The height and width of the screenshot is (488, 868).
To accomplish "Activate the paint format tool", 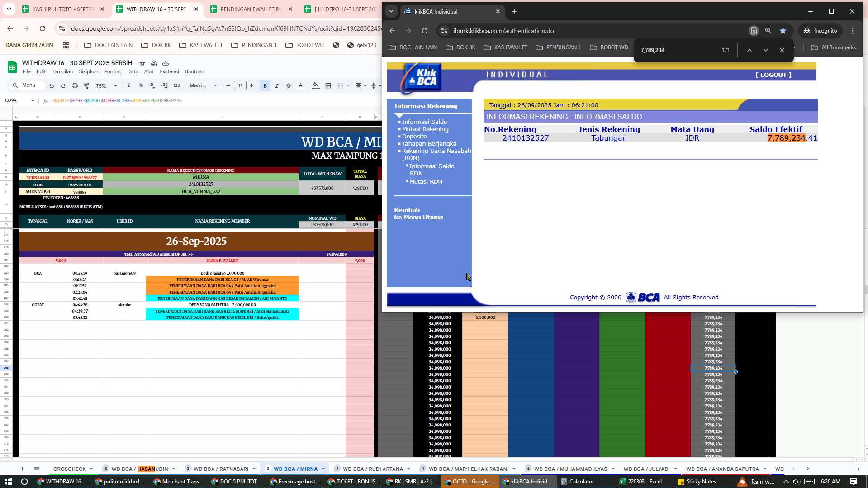I will [x=86, y=85].
